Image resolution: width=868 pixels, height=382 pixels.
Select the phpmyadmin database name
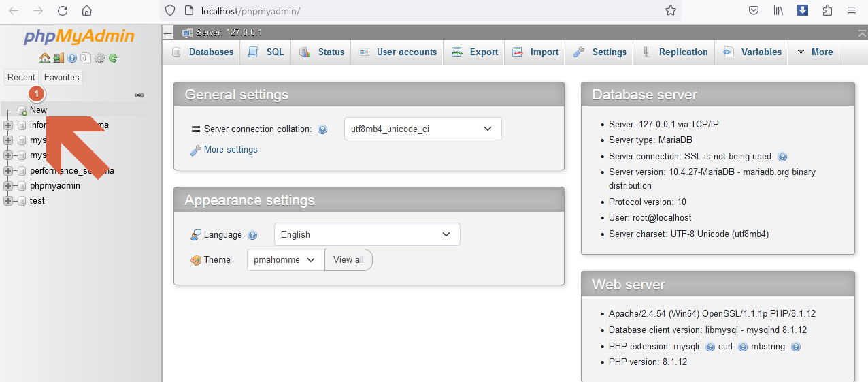(x=55, y=186)
